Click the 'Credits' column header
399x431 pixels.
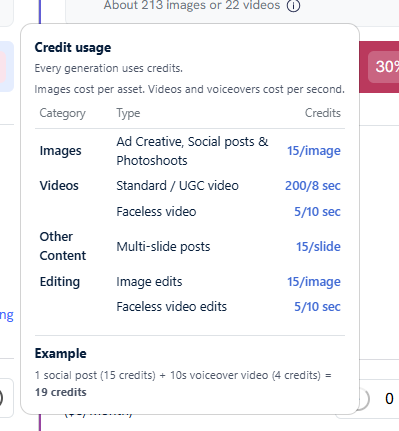[322, 113]
